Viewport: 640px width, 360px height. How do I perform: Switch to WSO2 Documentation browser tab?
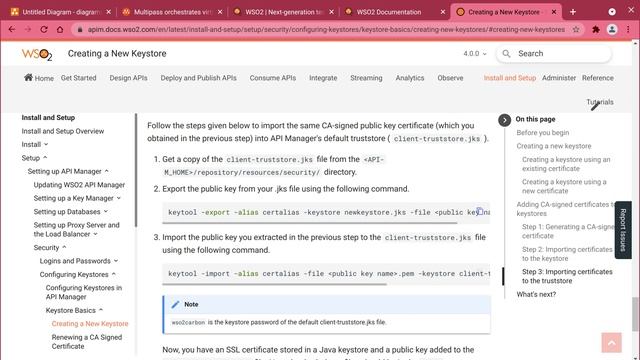[x=395, y=12]
